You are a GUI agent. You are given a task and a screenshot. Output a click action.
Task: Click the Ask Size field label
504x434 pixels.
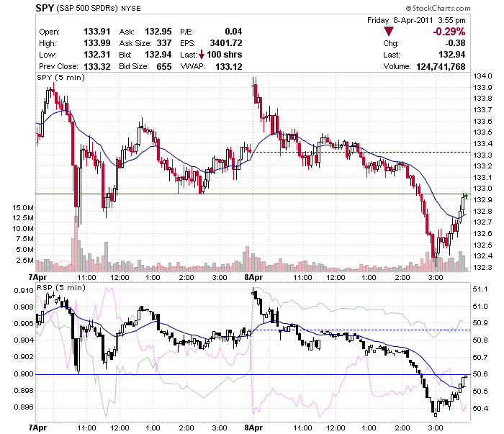click(x=135, y=43)
